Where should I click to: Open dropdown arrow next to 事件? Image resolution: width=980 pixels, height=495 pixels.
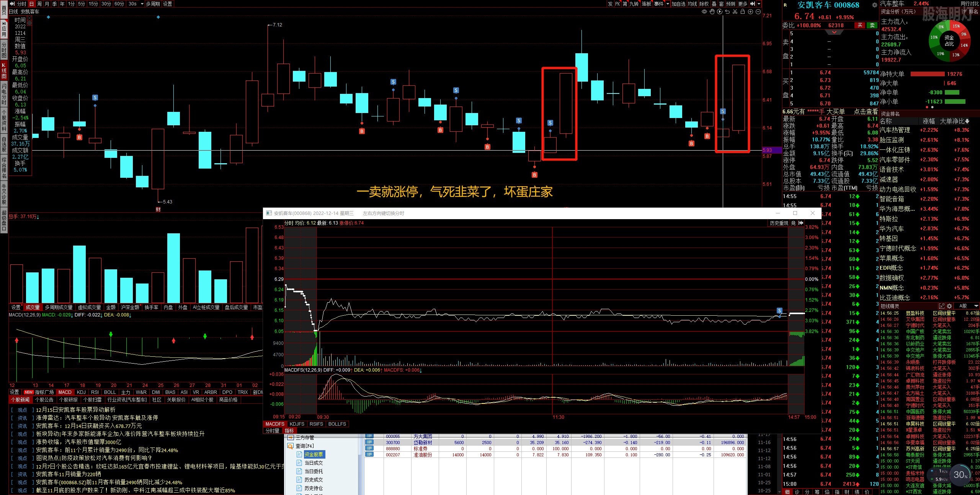tap(668, 4)
